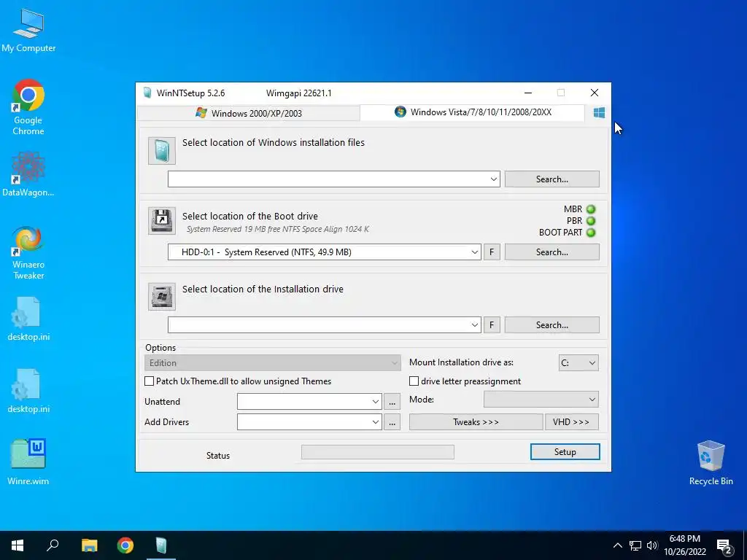Viewport: 747px width, 560px height.
Task: Switch to Windows 2000/XP/2003 tab
Action: point(249,113)
